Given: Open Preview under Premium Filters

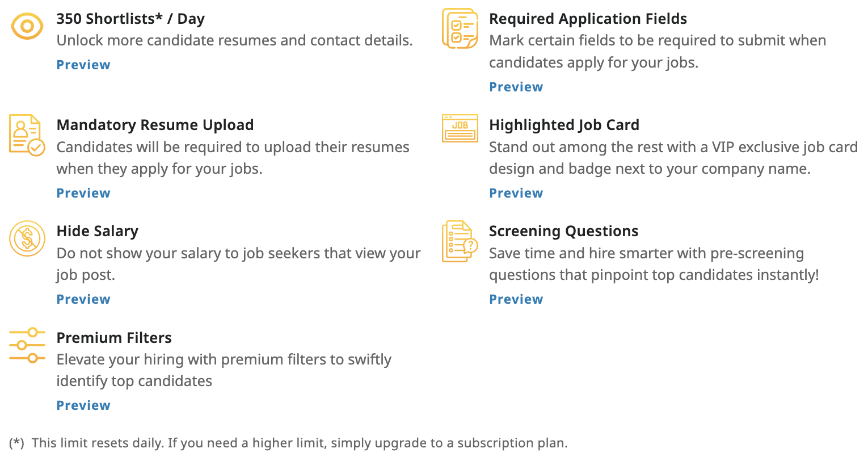Looking at the screenshot, I should coord(83,405).
